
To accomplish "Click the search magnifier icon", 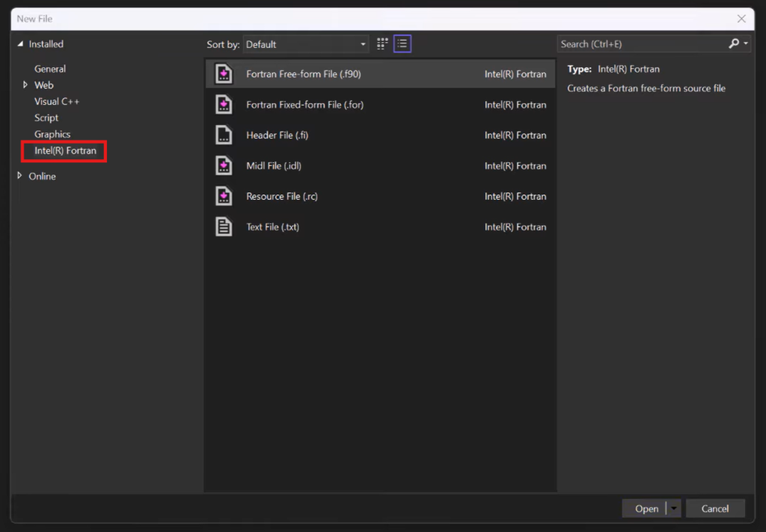I will click(x=734, y=44).
